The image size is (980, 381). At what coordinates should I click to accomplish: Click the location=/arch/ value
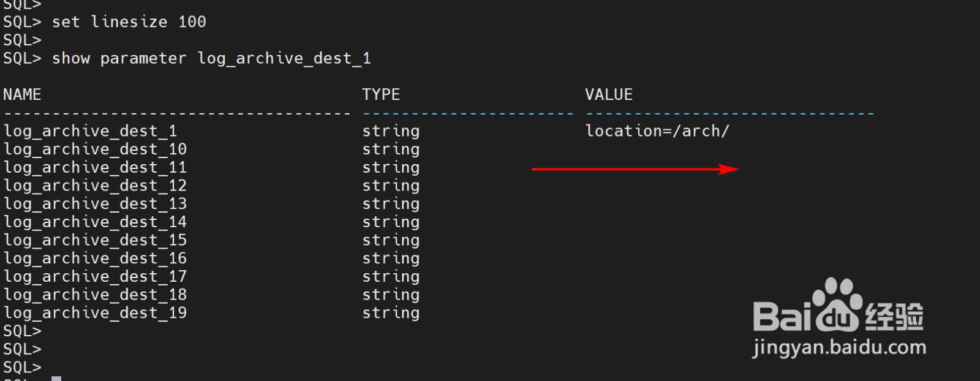pyautogui.click(x=657, y=131)
